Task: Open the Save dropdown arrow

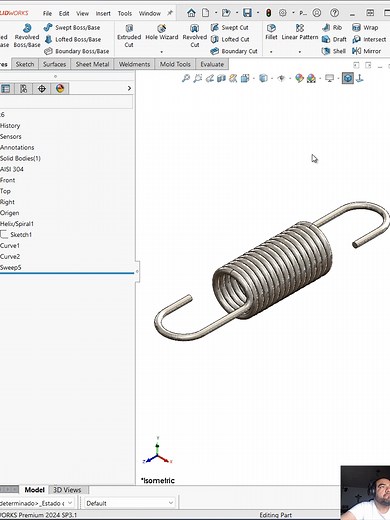Action: pyautogui.click(x=258, y=13)
